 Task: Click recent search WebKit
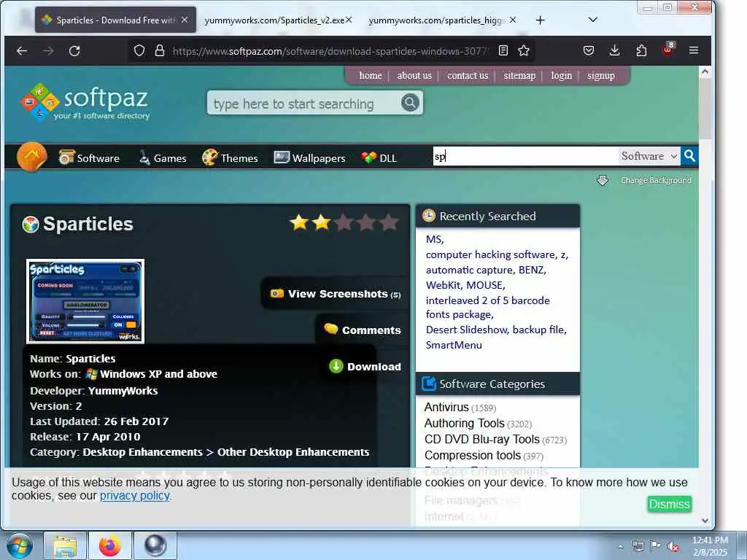click(x=444, y=285)
